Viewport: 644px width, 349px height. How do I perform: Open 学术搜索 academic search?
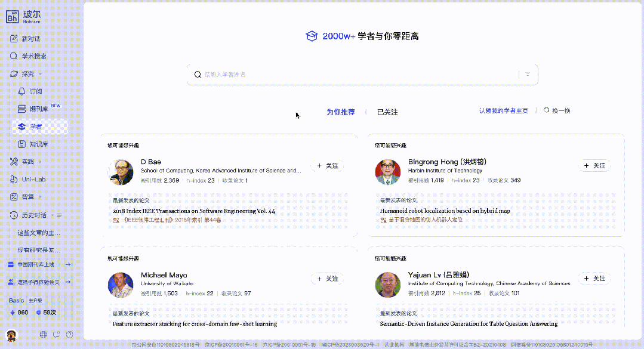[29, 56]
